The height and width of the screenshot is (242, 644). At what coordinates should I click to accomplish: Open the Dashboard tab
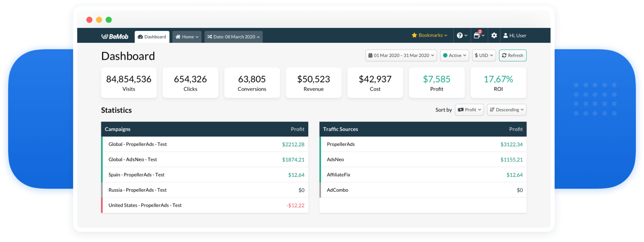tap(152, 37)
